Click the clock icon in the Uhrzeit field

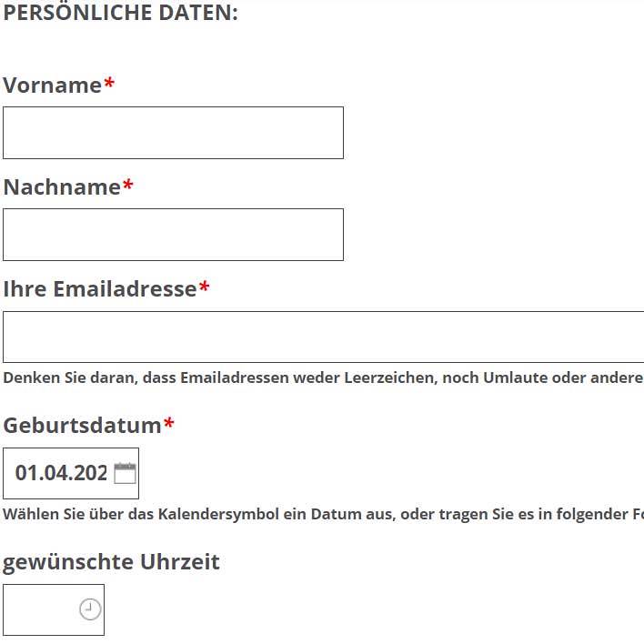(90, 609)
